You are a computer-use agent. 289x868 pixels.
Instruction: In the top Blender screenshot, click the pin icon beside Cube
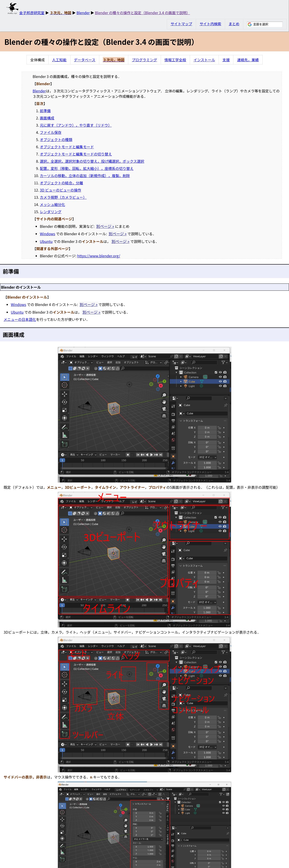point(225,405)
